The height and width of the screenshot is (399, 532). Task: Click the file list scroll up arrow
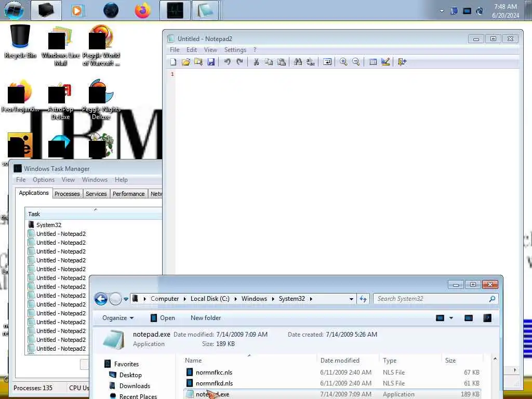click(495, 359)
